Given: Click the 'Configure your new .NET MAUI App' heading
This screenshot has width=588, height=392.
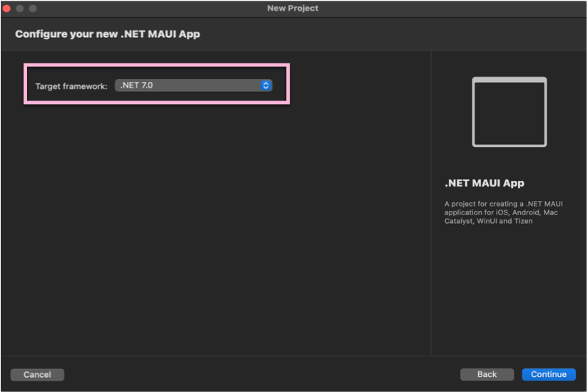Looking at the screenshot, I should [108, 34].
